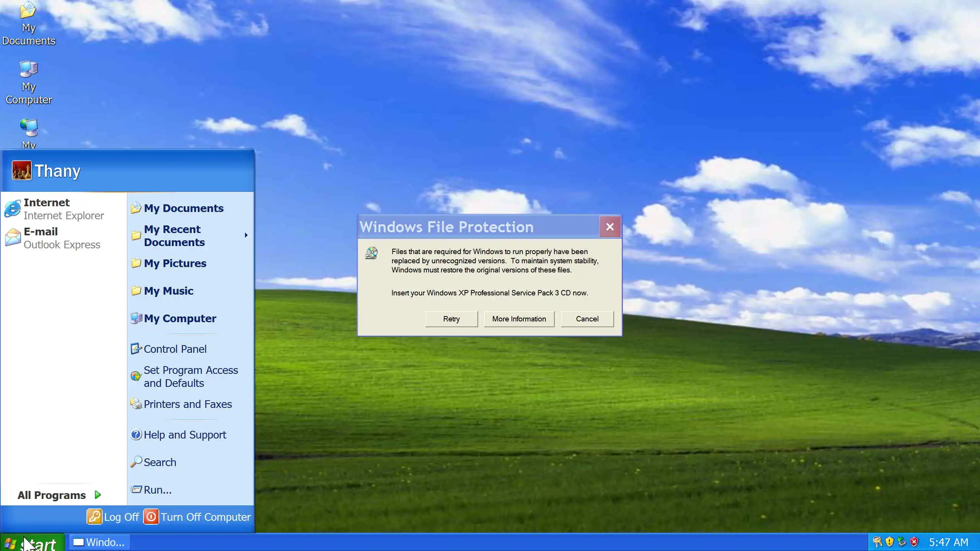Click the More Information button
Image resolution: width=980 pixels, height=551 pixels.
(519, 319)
